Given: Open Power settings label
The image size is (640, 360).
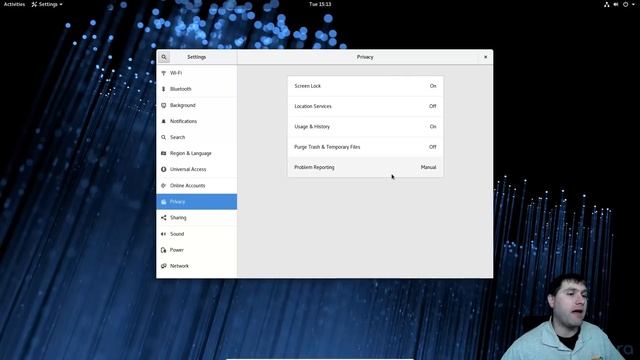Looking at the screenshot, I should tap(177, 250).
